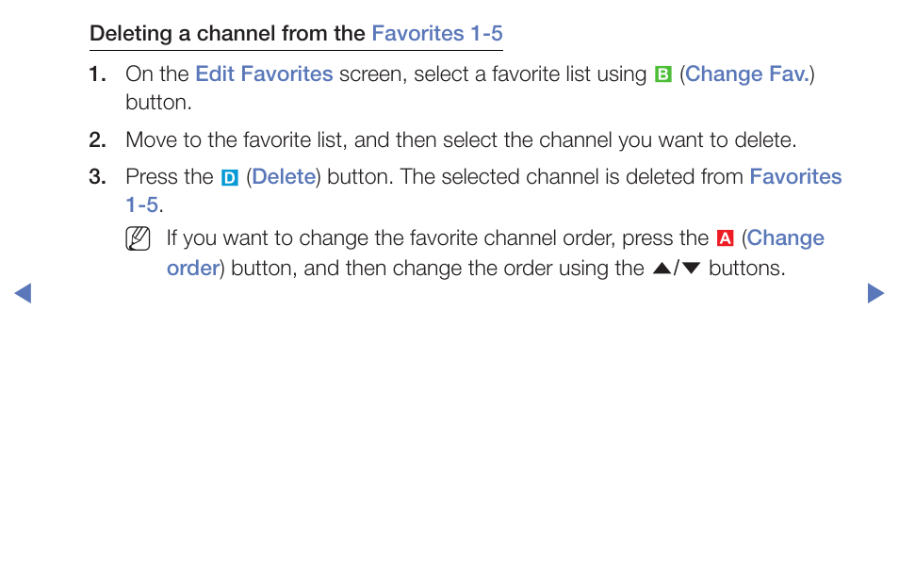
Task: Click the Change Fav. link
Action: click(x=747, y=73)
